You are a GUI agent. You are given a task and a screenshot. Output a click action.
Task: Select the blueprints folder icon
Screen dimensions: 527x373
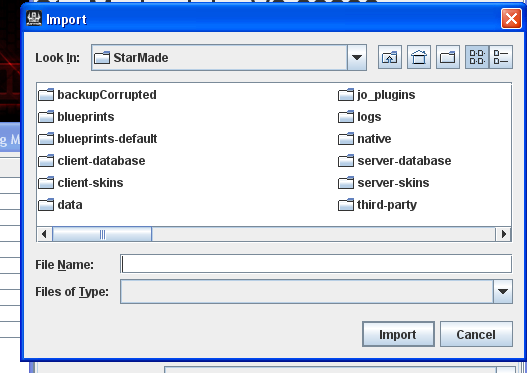[46, 117]
